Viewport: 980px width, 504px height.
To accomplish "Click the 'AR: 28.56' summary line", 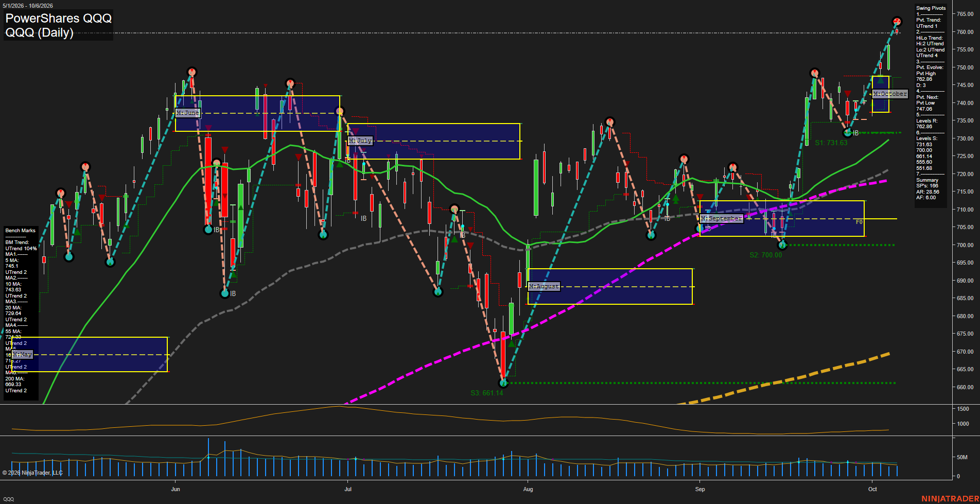I will [927, 192].
